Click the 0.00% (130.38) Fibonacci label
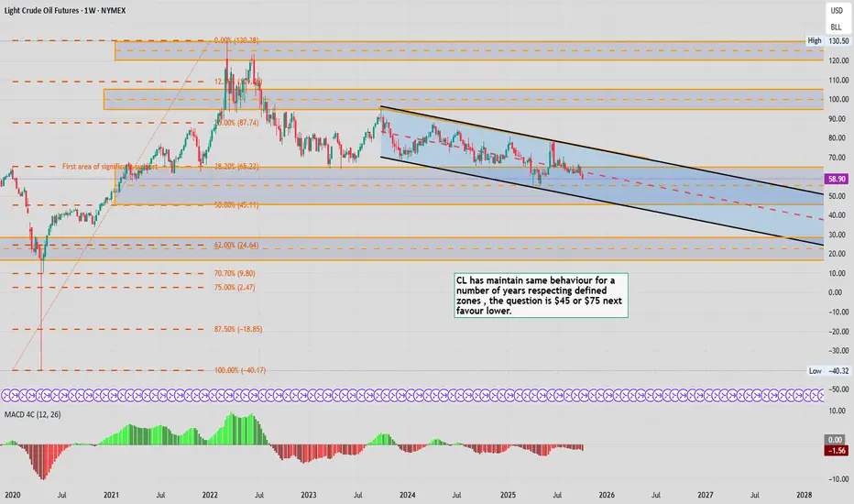854x504 pixels. pos(236,40)
